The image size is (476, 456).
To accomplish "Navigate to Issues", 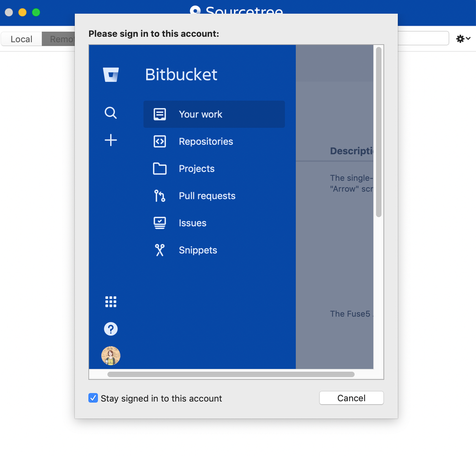I will coord(214,223).
